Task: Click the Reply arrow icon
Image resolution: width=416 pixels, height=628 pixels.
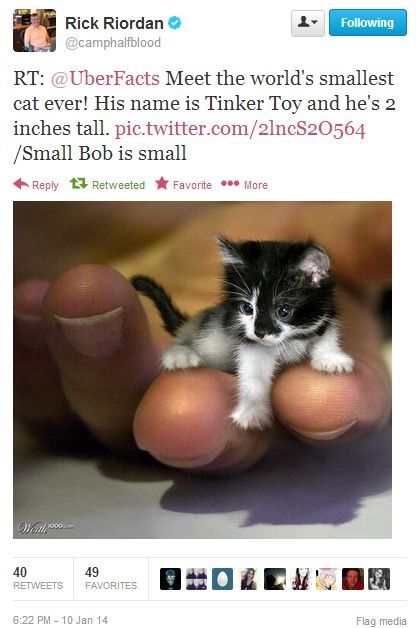Action: [x=21, y=184]
